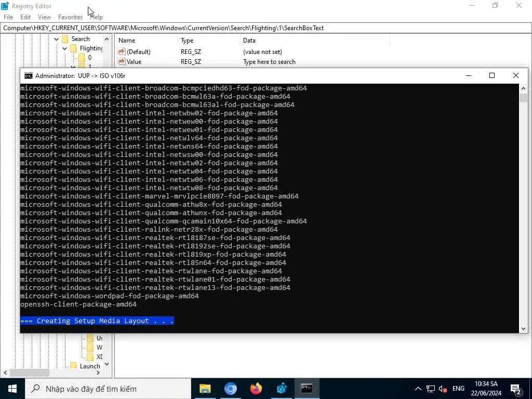The width and height of the screenshot is (532, 399).
Task: Select the (Default) registry value
Action: (138, 52)
